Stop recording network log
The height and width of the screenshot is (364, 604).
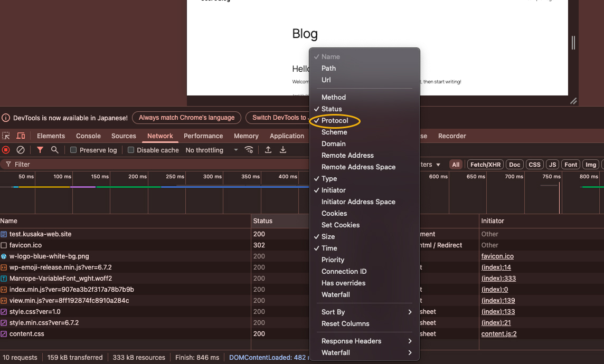[x=6, y=150]
